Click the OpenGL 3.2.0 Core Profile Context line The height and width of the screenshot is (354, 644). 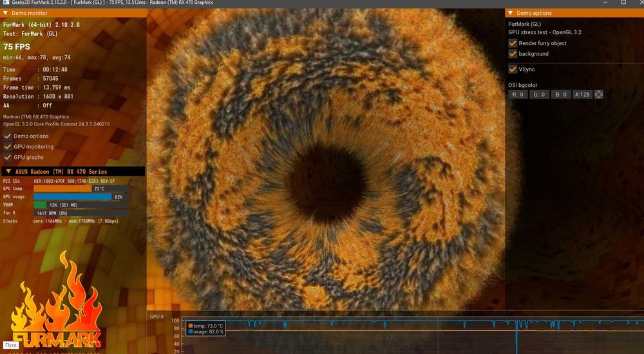[57, 124]
